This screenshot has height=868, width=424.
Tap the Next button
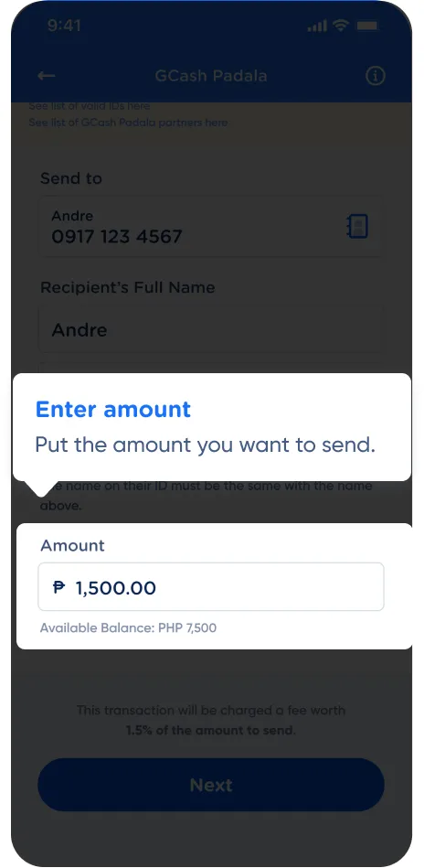coord(210,785)
